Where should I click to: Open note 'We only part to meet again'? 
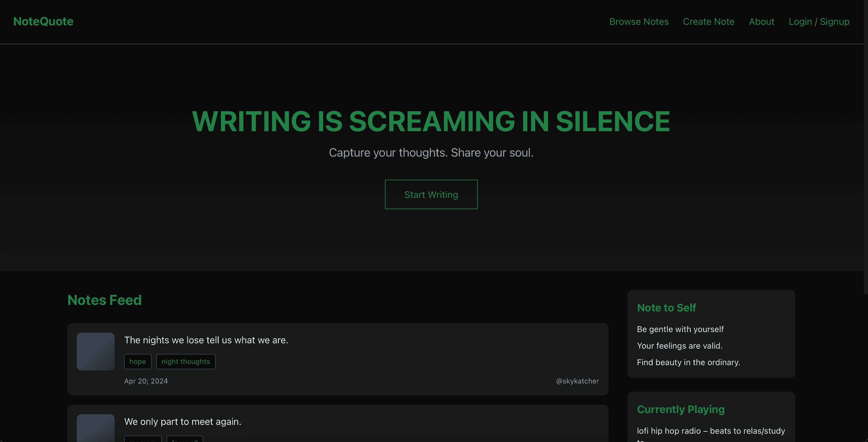[183, 421]
